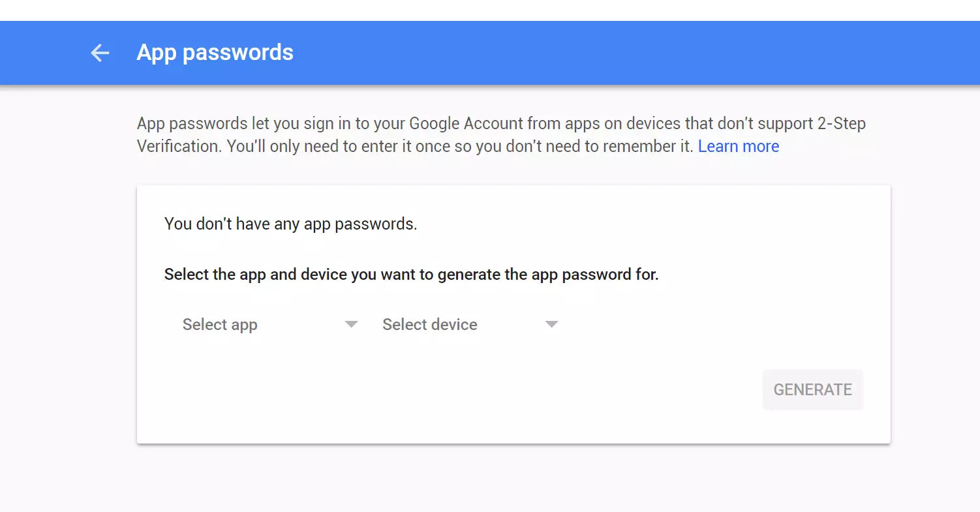Open the Select app dropdown

coord(220,325)
